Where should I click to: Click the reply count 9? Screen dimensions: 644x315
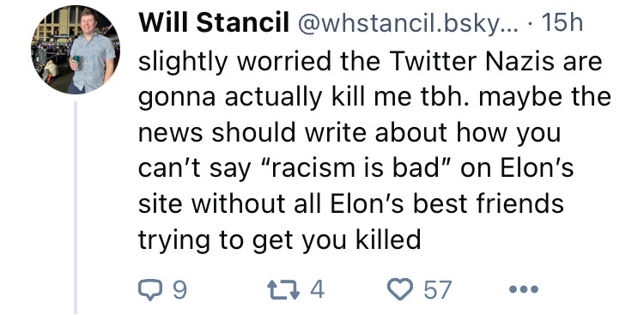click(180, 289)
